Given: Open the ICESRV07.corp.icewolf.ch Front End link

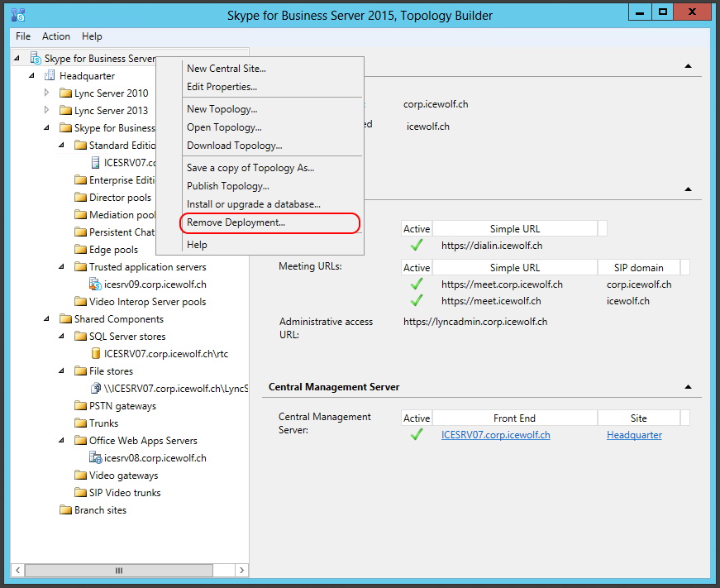Looking at the screenshot, I should click(x=495, y=434).
